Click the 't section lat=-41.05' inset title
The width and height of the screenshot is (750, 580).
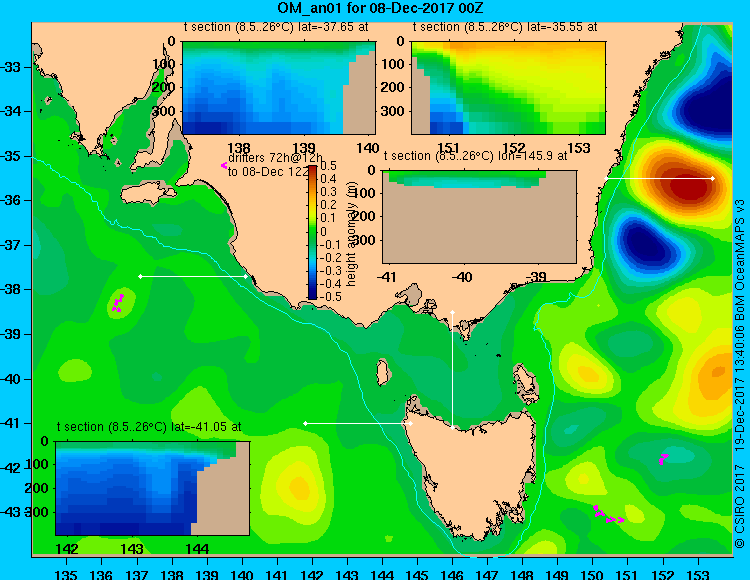[149, 427]
